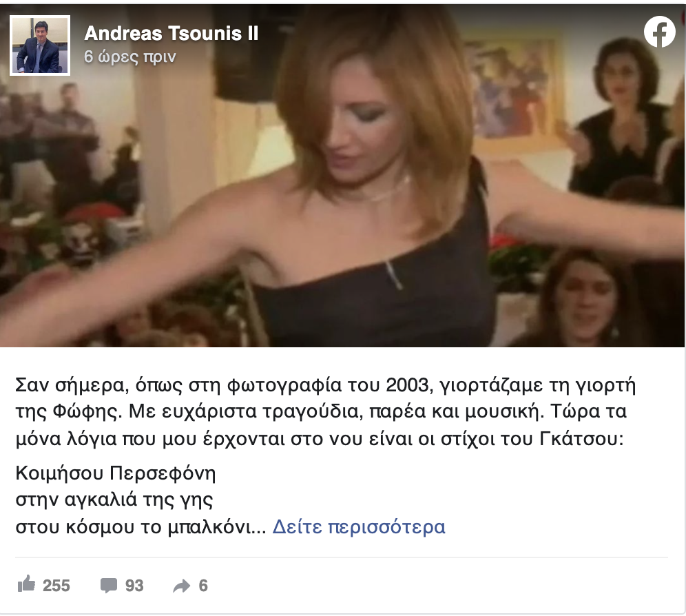Click the "6 ώρες πριν" timestamp

(130, 57)
